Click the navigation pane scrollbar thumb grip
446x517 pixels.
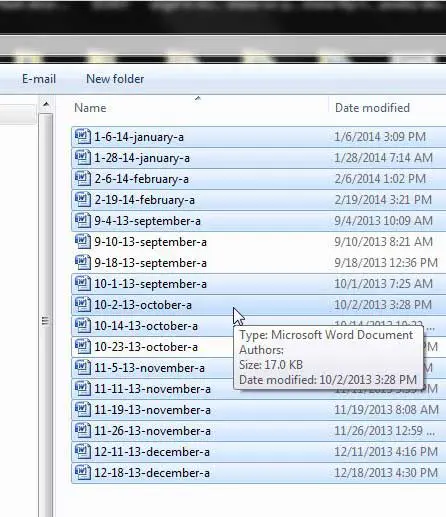pos(45,321)
